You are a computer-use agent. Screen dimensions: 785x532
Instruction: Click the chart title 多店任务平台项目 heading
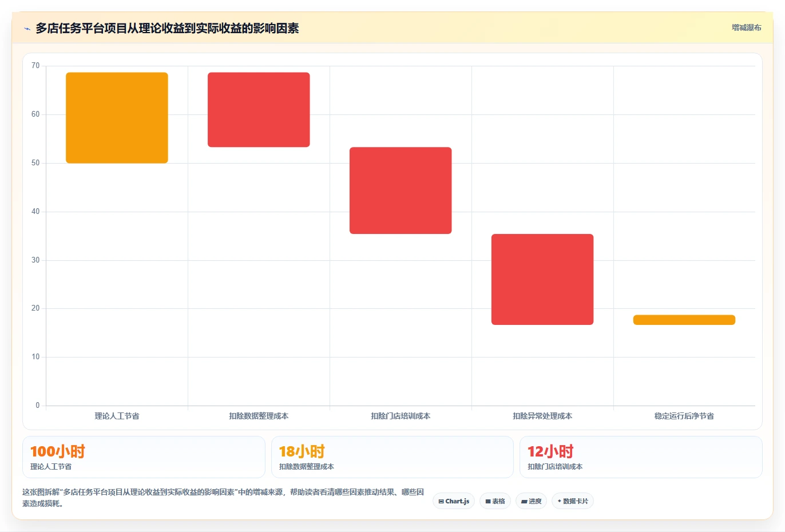[167, 28]
